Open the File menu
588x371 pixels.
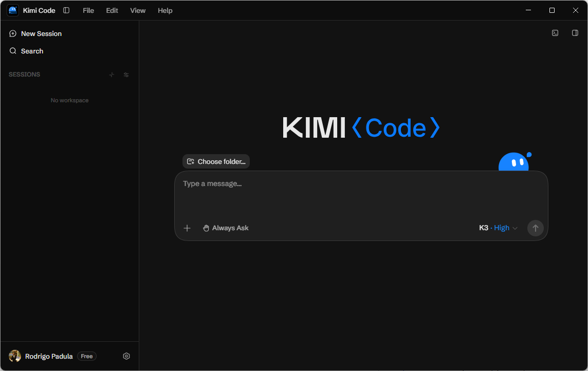tap(88, 10)
